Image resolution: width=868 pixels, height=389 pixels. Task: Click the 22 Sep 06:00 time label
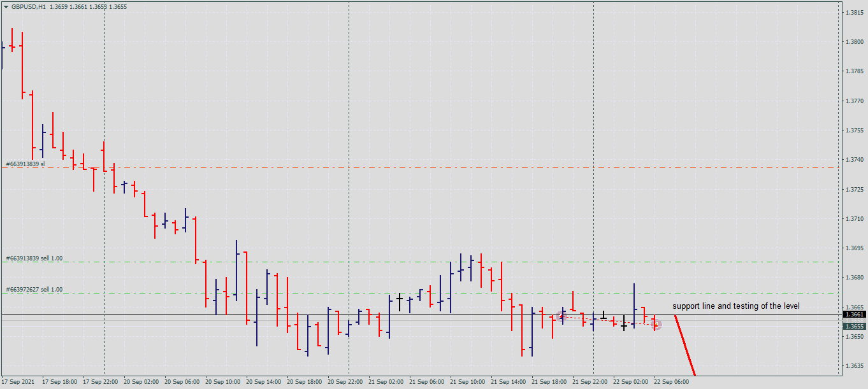(x=671, y=382)
